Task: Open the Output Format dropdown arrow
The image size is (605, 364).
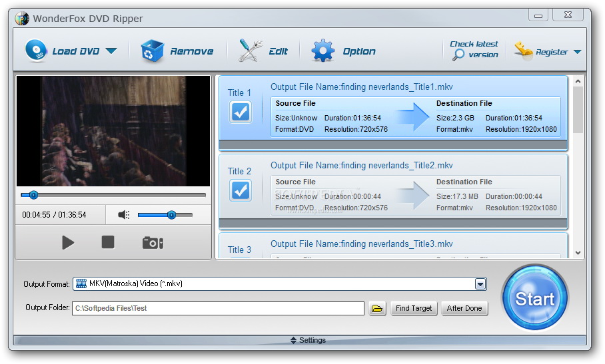Action: pos(480,284)
